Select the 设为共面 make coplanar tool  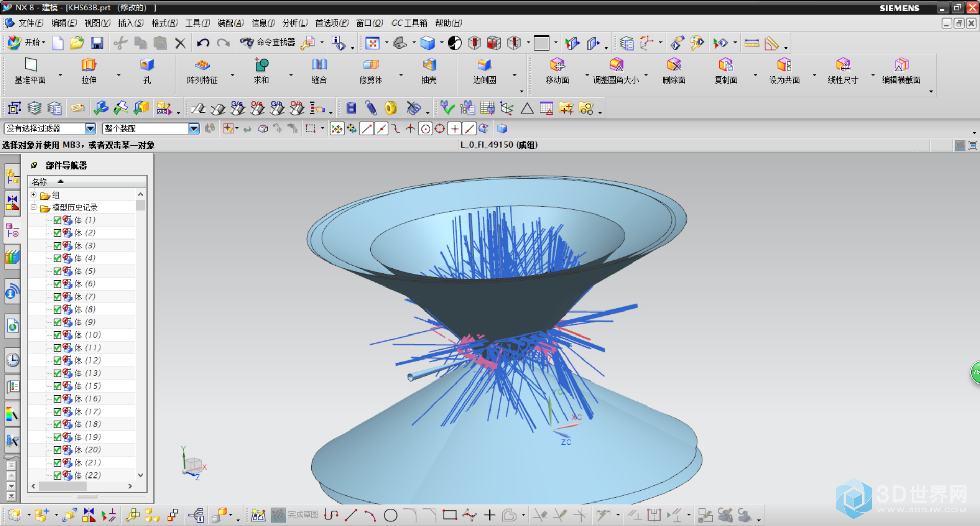coord(785,71)
